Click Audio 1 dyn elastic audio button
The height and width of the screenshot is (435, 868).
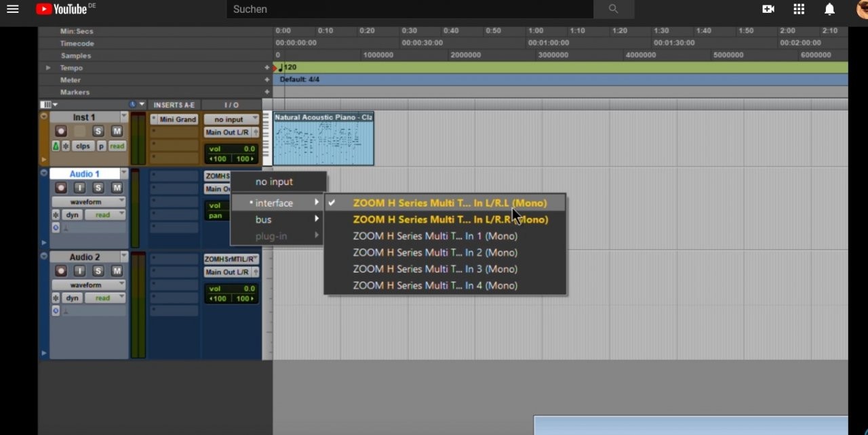click(x=73, y=215)
